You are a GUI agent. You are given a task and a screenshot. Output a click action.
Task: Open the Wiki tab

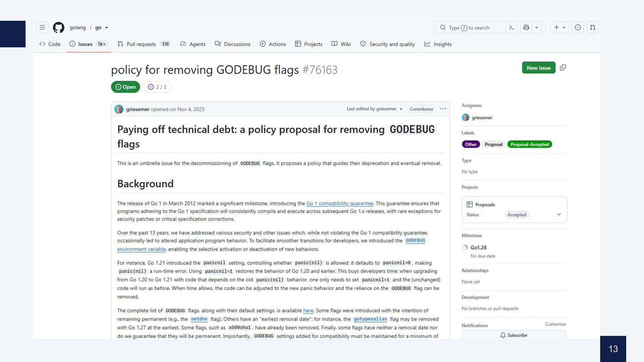coord(341,44)
